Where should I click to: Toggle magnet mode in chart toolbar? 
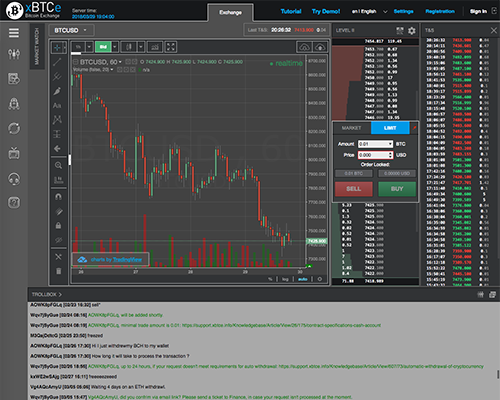tap(58, 197)
